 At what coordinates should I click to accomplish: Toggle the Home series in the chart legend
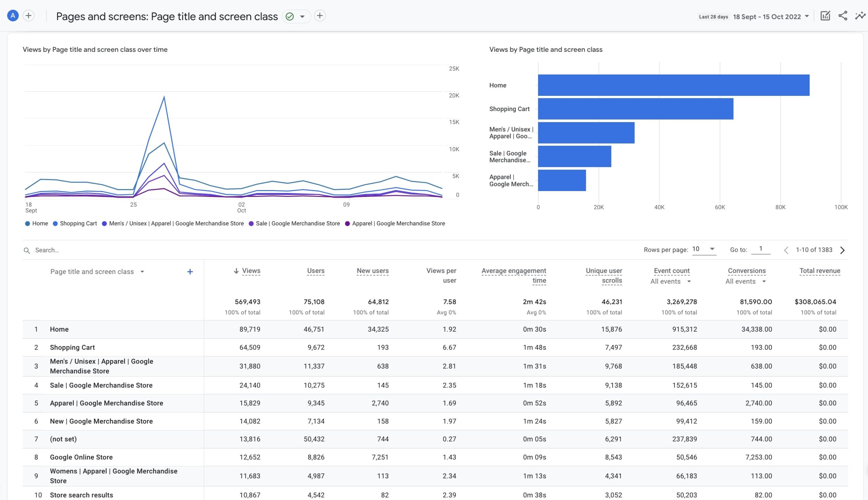coord(36,223)
